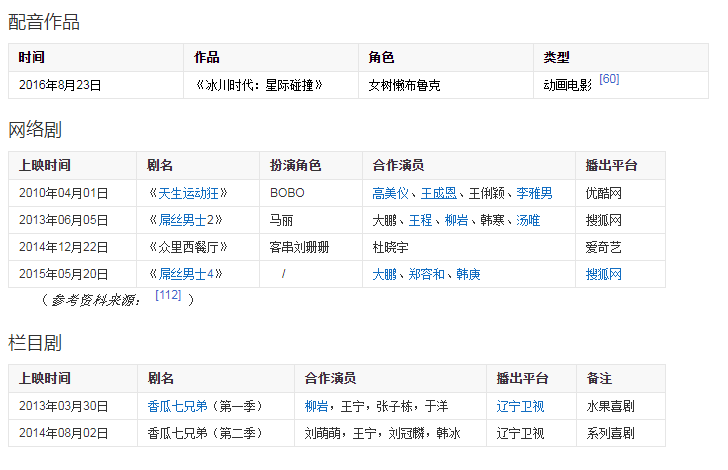
Task: Click 柳岩 link in 栏目剧 table
Action: (x=317, y=406)
